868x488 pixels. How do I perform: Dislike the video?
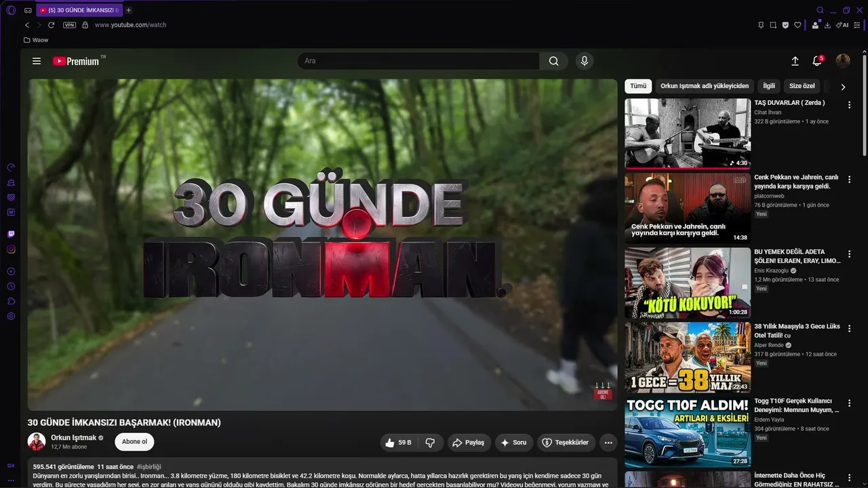(x=430, y=443)
